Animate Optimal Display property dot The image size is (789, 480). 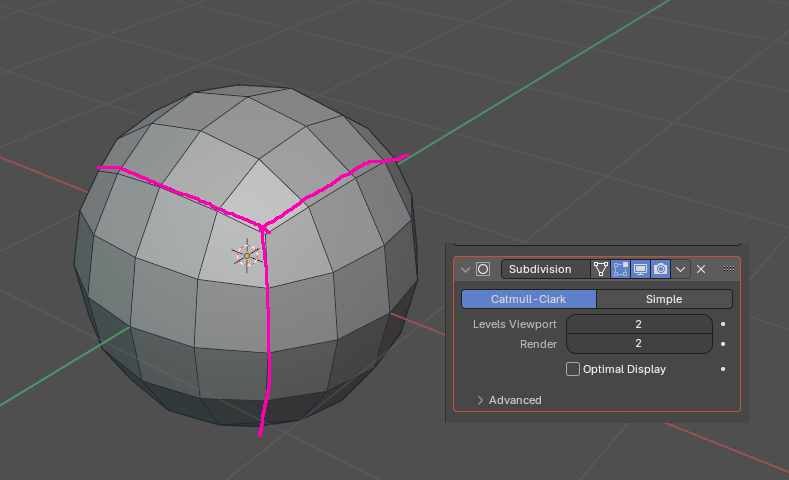723,369
